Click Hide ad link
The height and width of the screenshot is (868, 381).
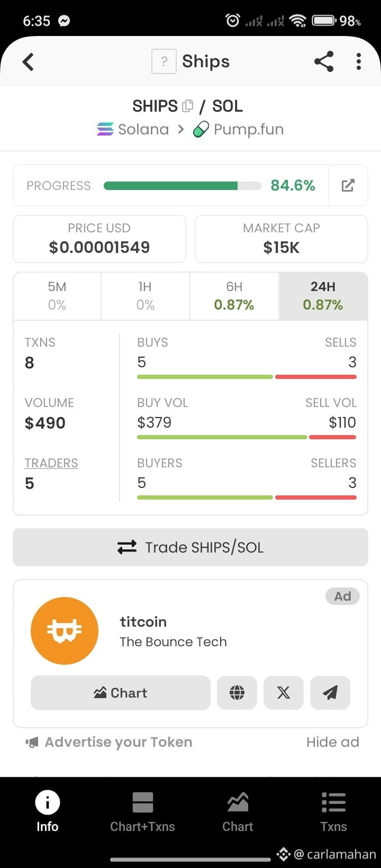[333, 742]
